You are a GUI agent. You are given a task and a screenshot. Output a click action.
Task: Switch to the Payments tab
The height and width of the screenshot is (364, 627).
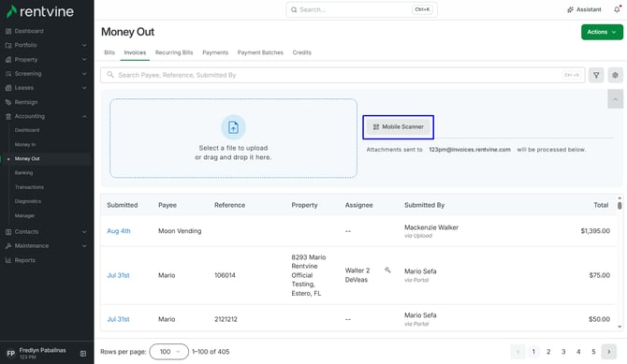215,52
